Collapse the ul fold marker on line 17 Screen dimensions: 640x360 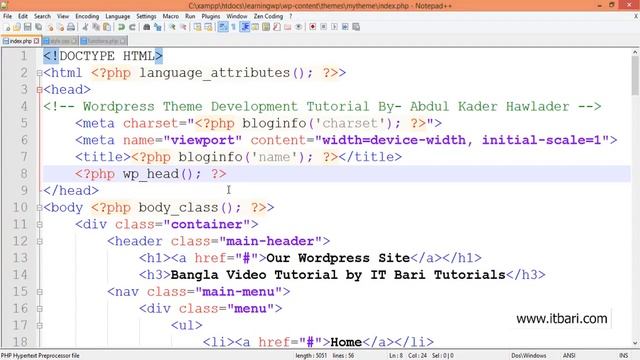39,326
